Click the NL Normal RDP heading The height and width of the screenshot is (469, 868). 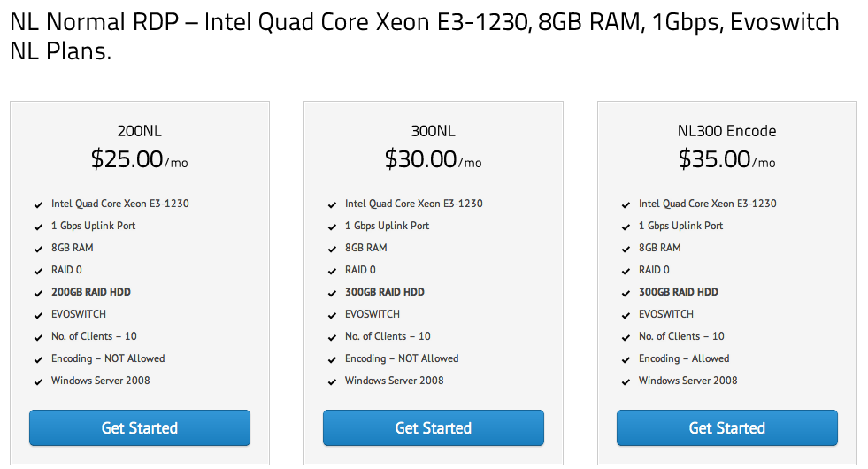point(425,36)
